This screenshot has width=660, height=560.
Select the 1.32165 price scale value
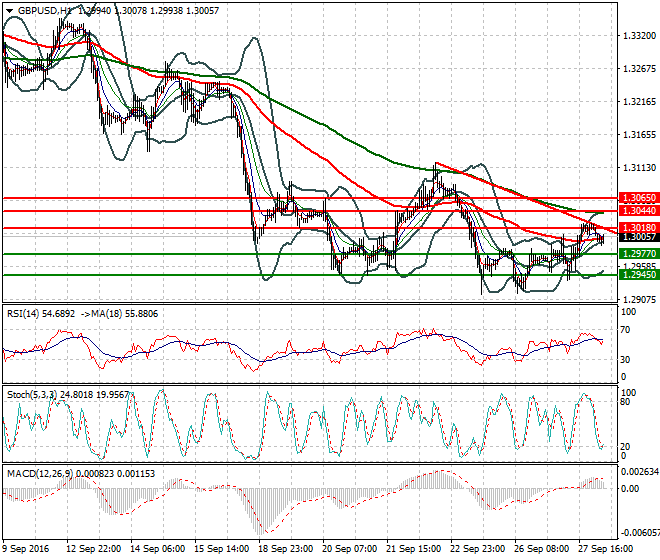639,101
